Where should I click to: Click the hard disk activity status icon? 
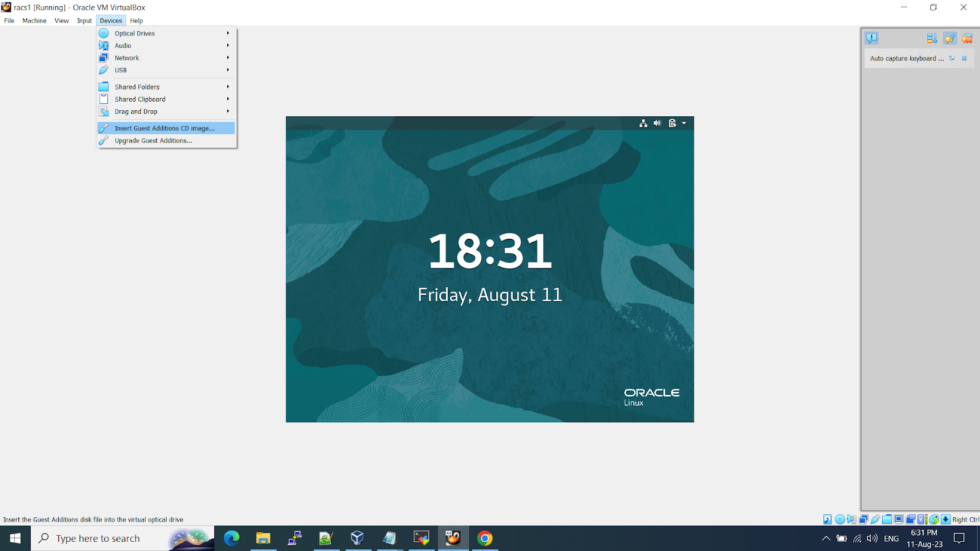(827, 519)
